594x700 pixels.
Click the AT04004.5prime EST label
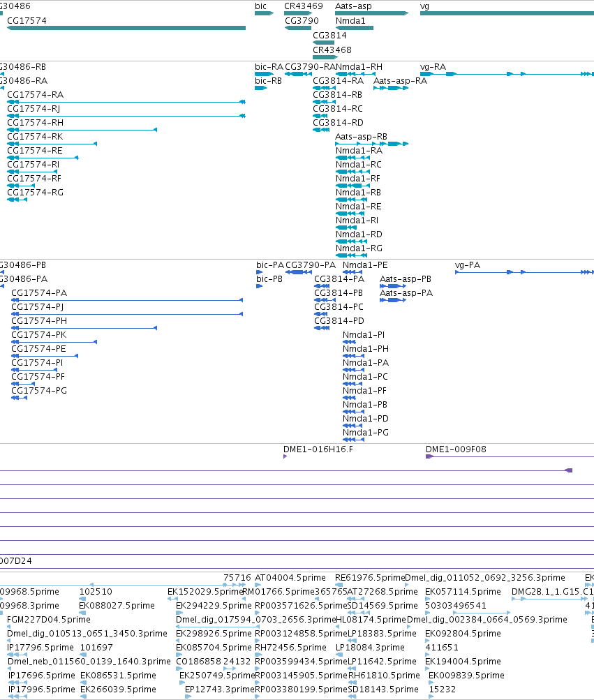290,578
